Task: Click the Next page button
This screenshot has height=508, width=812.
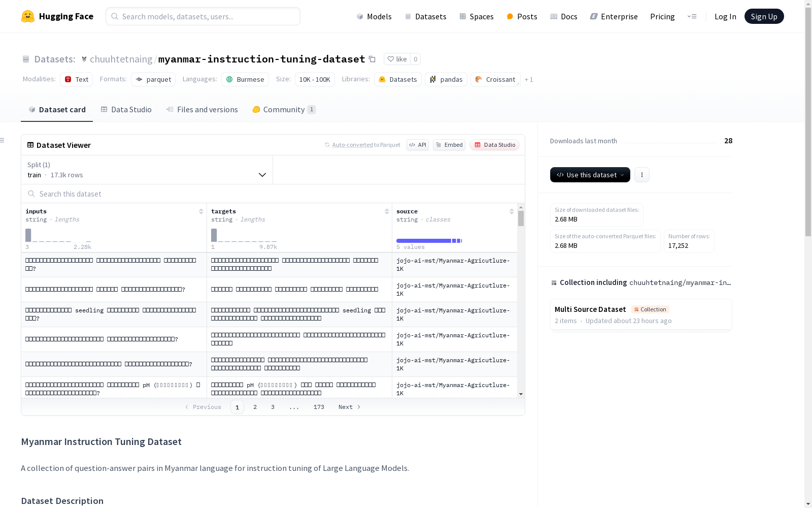Action: coord(350,407)
